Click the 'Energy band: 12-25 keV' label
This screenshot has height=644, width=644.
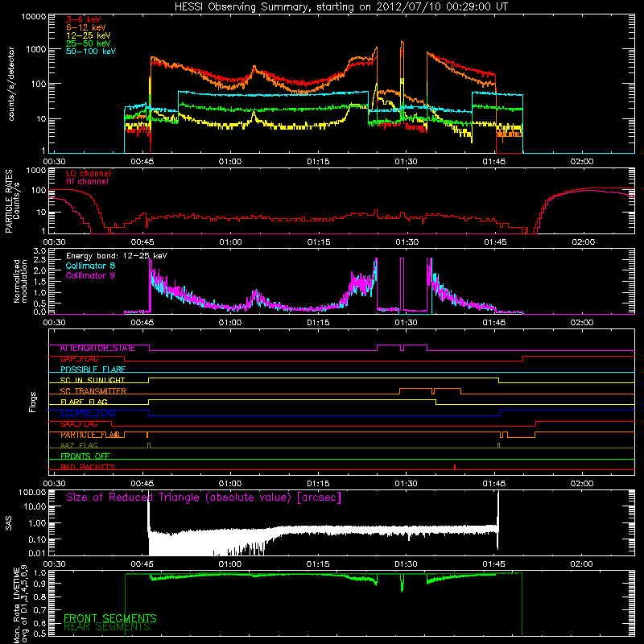(117, 256)
